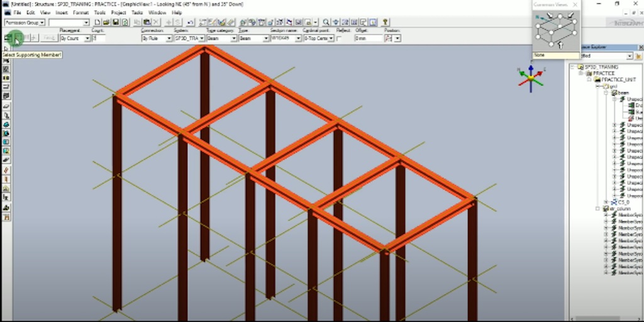Viewport: 644px width, 322px height.
Task: Open the Format menu
Action: click(x=81, y=13)
